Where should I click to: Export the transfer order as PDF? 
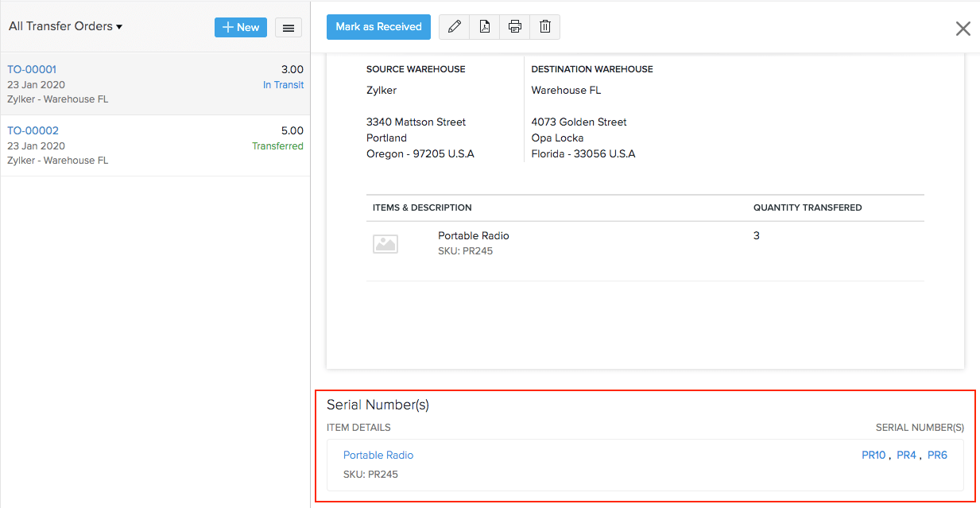(x=484, y=26)
